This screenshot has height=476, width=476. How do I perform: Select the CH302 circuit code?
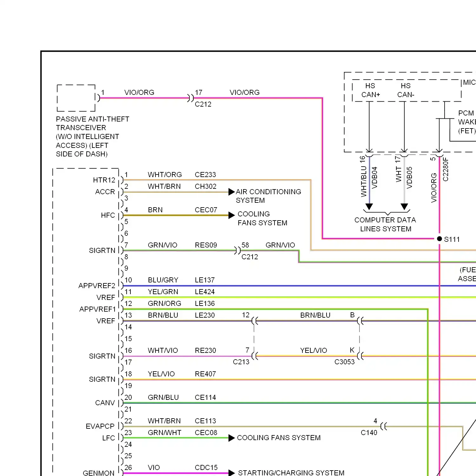(x=206, y=187)
